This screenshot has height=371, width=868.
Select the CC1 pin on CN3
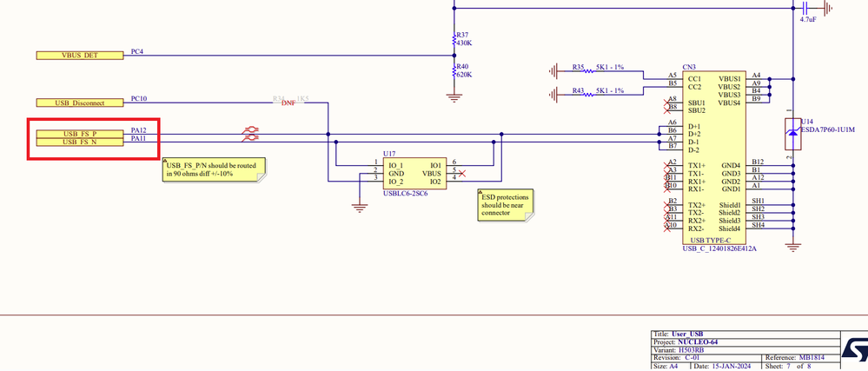(x=694, y=79)
